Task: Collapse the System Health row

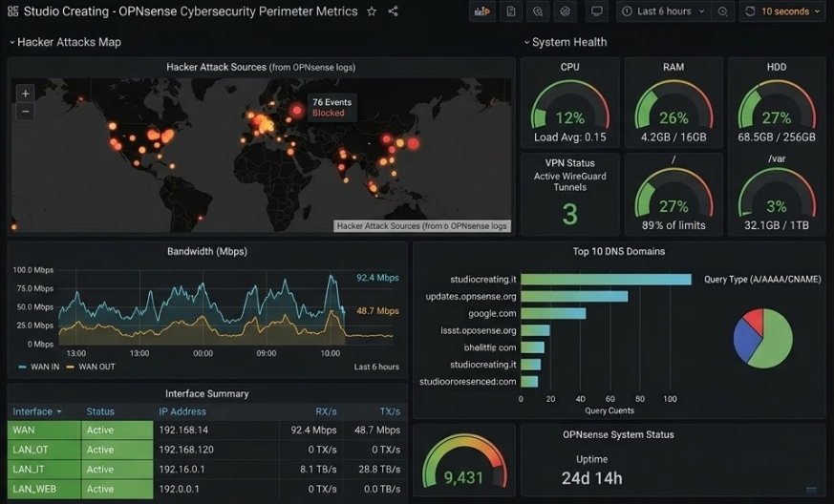Action: 568,42
